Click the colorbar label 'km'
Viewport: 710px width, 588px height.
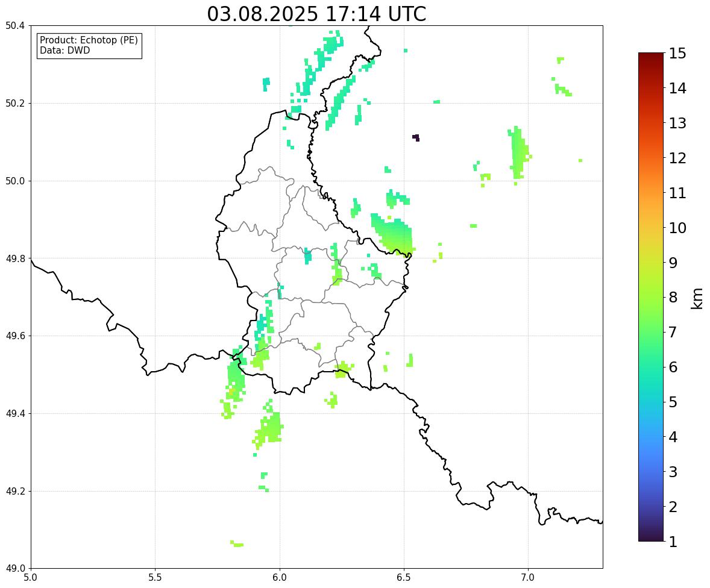(697, 298)
